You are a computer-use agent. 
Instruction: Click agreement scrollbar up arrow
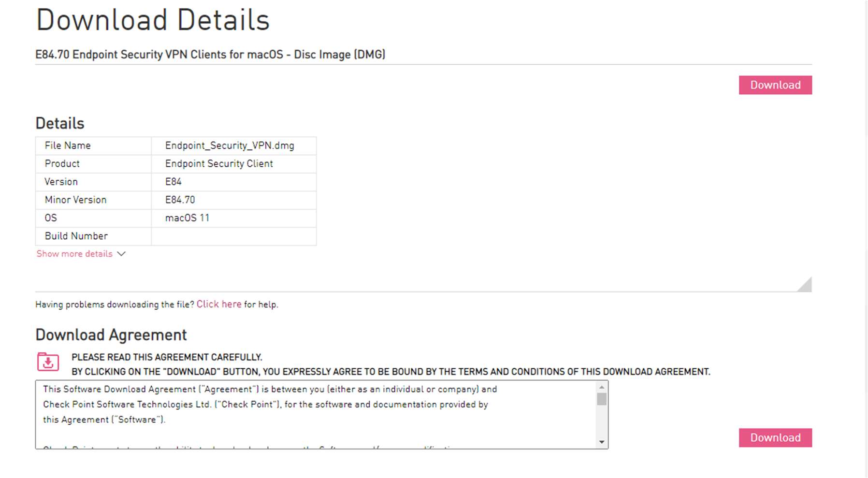(x=602, y=387)
